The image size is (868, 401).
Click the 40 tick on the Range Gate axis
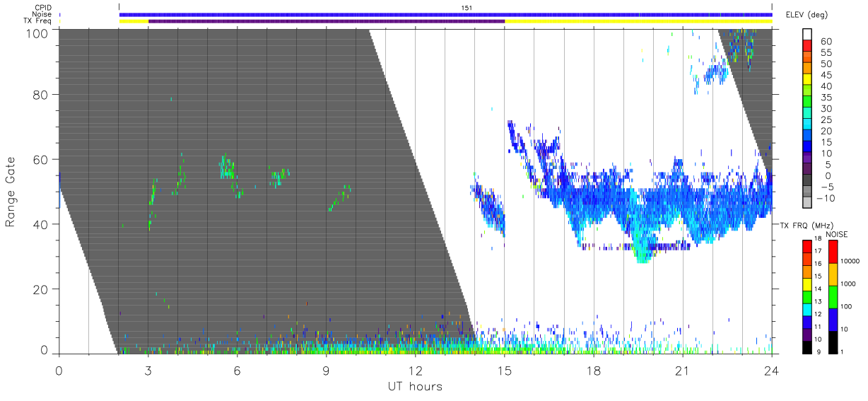coord(41,224)
